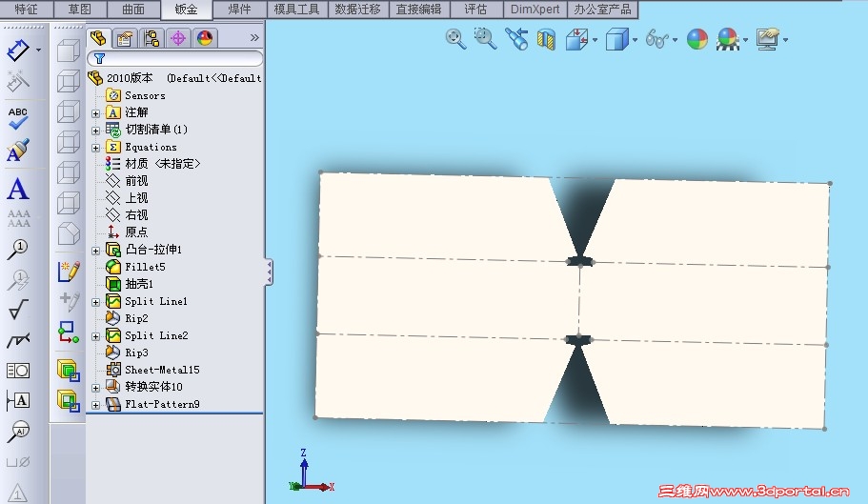Select the 直接编辑 tab

tap(419, 9)
